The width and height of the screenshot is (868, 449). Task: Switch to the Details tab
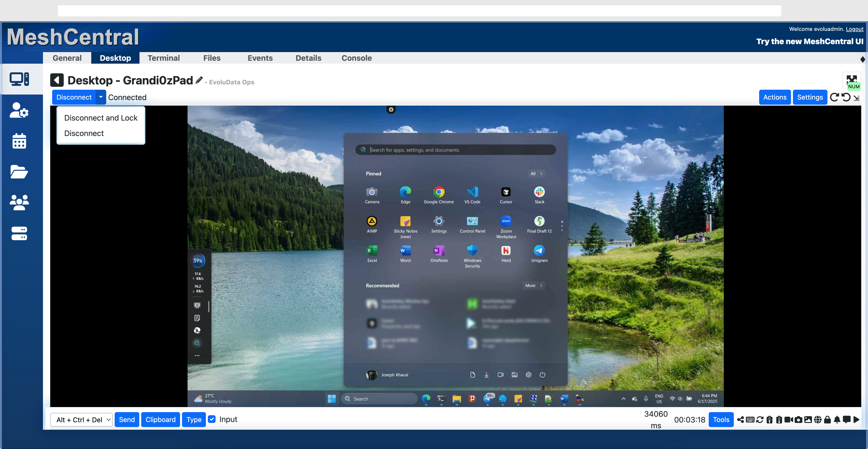pos(308,58)
